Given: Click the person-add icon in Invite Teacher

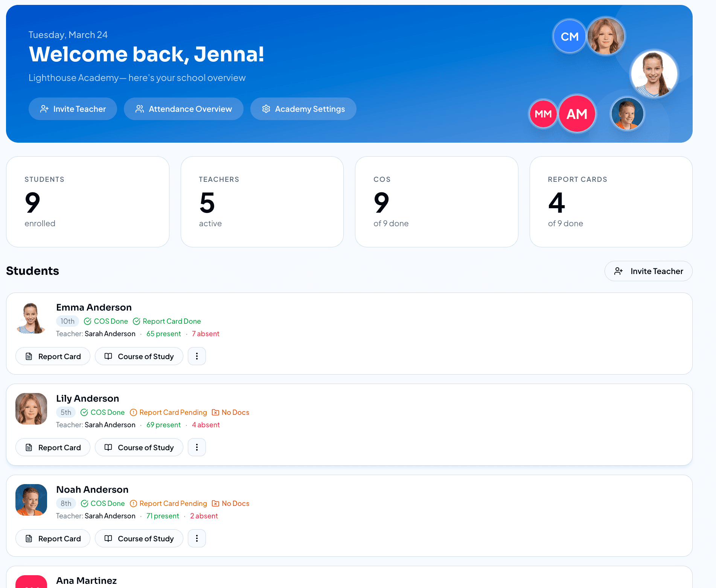Looking at the screenshot, I should [45, 109].
